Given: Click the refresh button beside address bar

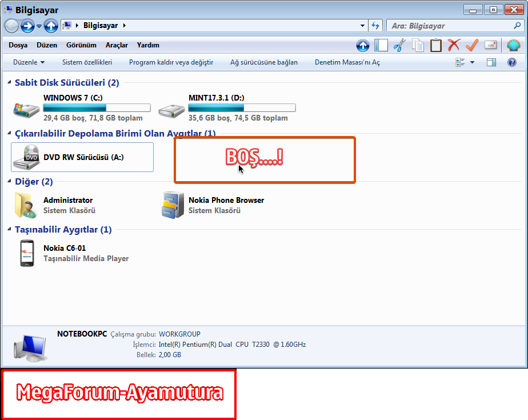Looking at the screenshot, I should click(375, 26).
